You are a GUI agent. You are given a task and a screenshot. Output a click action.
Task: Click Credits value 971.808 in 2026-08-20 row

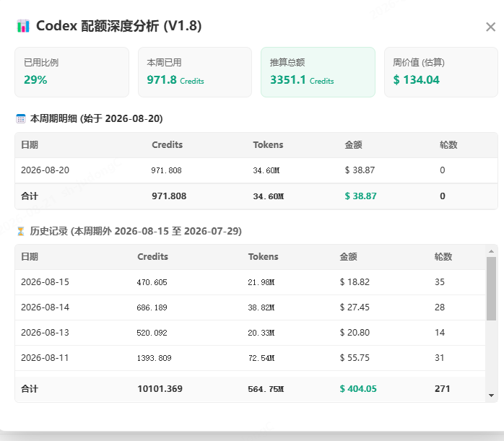166,170
